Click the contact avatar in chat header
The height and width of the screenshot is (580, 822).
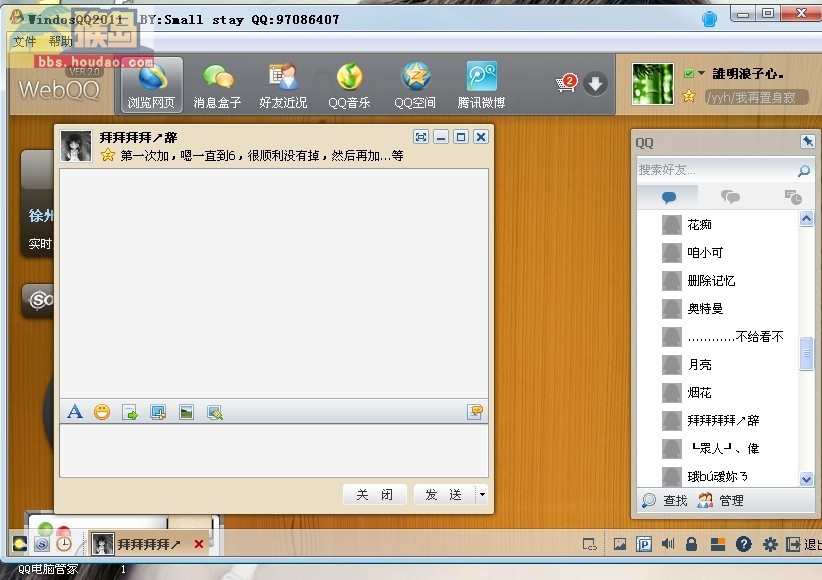[x=76, y=145]
